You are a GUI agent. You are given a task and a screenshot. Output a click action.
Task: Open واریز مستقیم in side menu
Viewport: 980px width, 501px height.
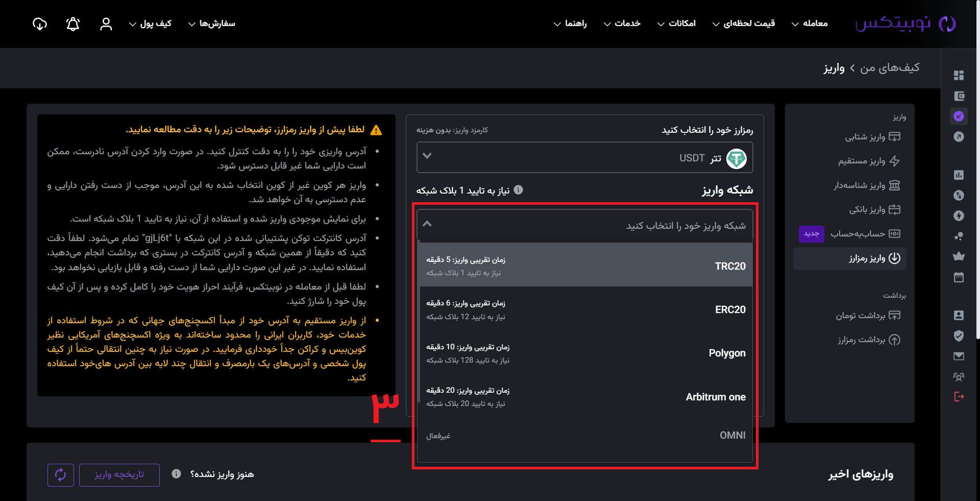click(869, 161)
